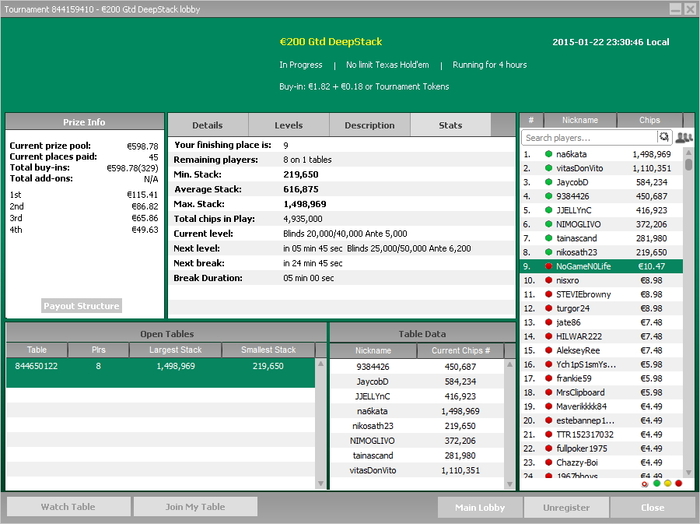700x524 pixels.
Task: Click the buddies group icon beside search
Action: coord(684,137)
